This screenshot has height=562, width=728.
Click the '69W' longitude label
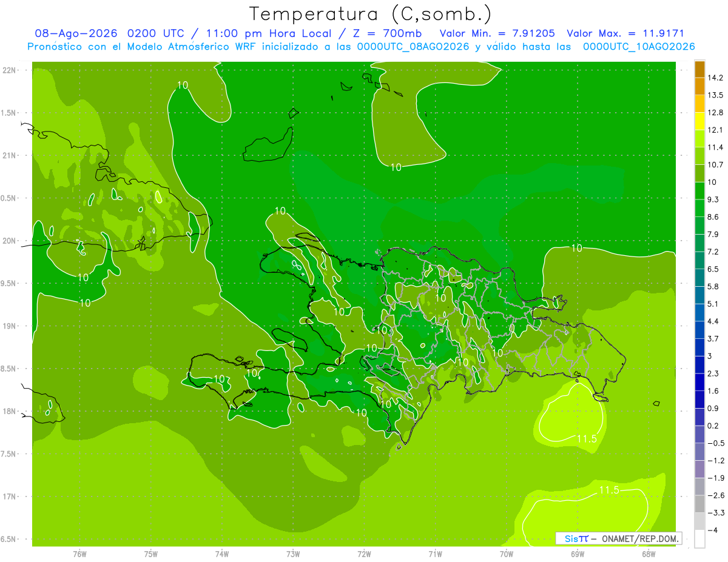click(x=577, y=554)
